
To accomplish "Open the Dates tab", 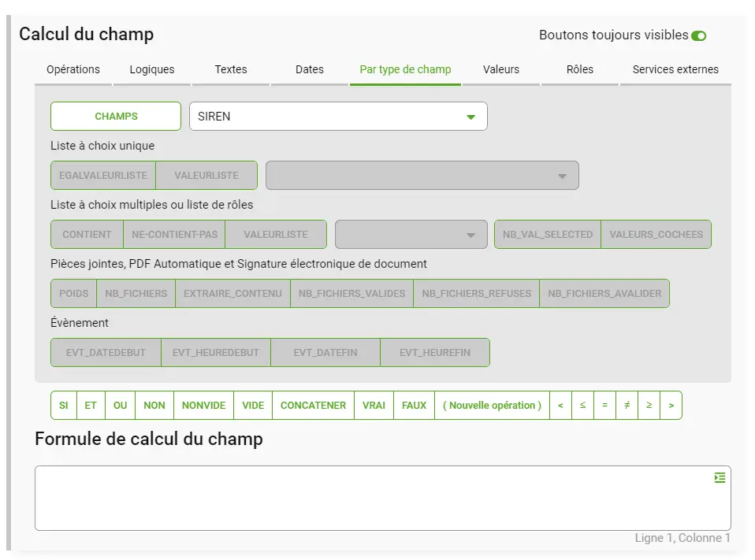I will [310, 70].
